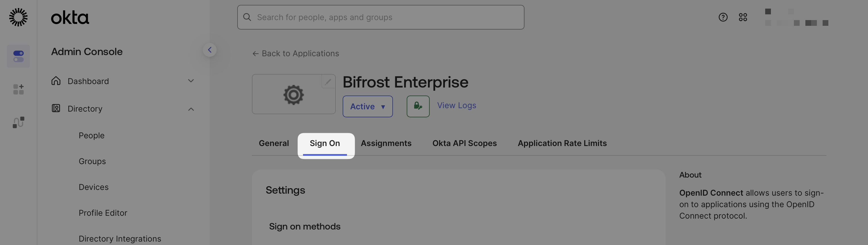Open the workflows icon in left rail

[18, 122]
